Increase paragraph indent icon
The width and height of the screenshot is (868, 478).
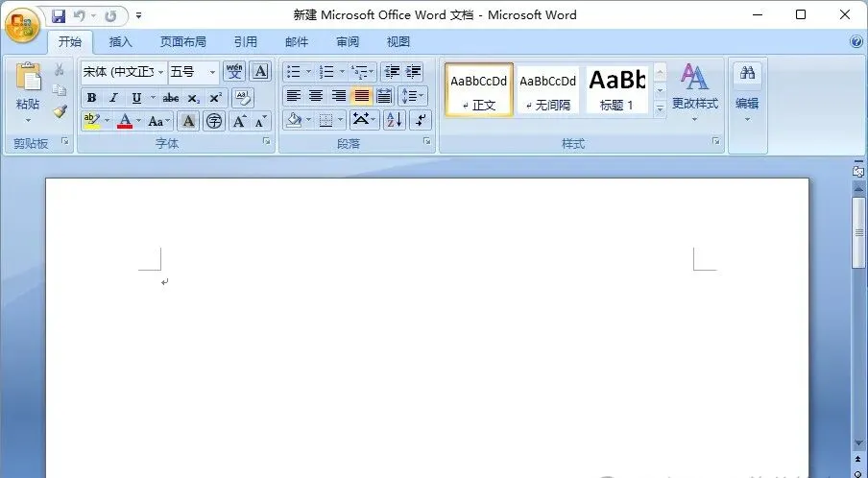coord(414,71)
